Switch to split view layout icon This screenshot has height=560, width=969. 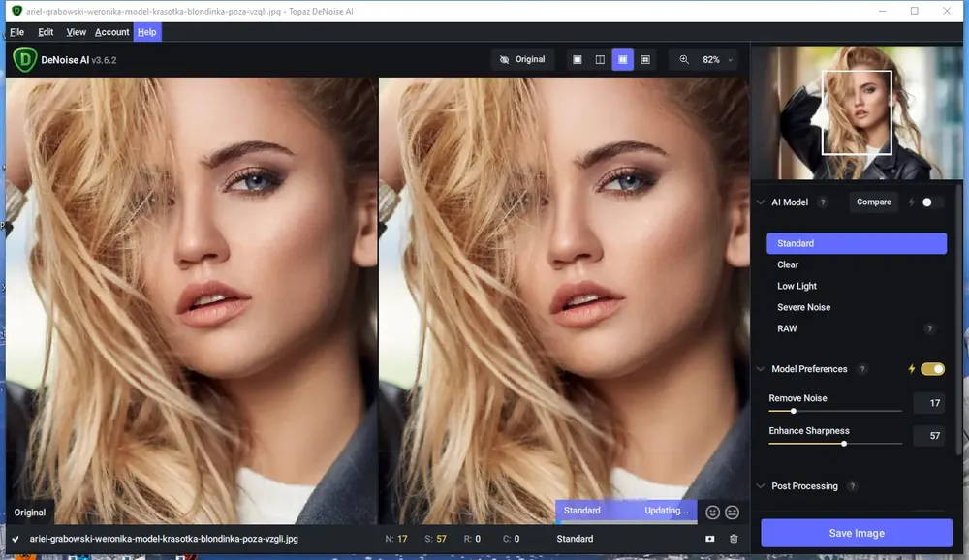click(600, 60)
